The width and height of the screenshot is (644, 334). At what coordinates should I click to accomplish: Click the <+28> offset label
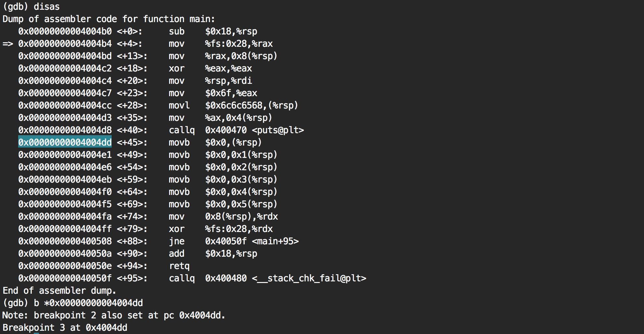[x=132, y=105]
